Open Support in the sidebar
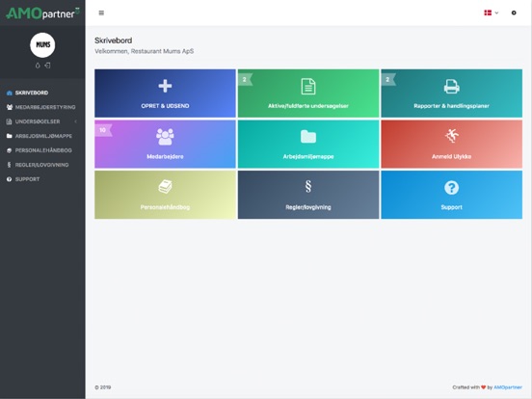Image resolution: width=532 pixels, height=399 pixels. (x=27, y=179)
